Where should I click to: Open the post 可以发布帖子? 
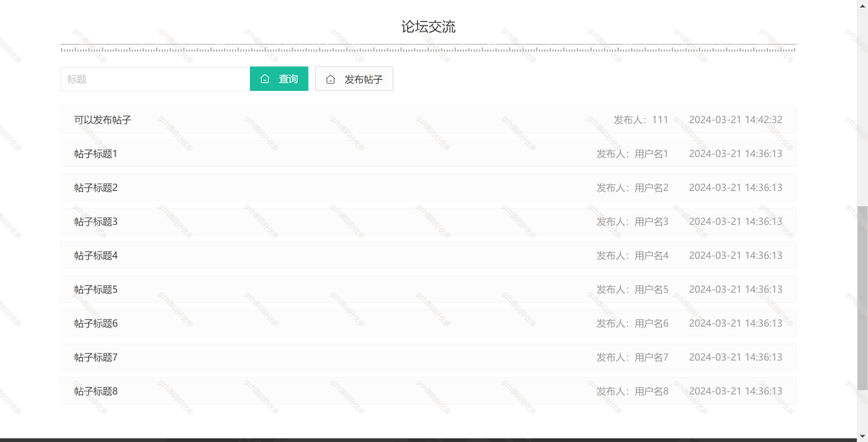(x=428, y=120)
